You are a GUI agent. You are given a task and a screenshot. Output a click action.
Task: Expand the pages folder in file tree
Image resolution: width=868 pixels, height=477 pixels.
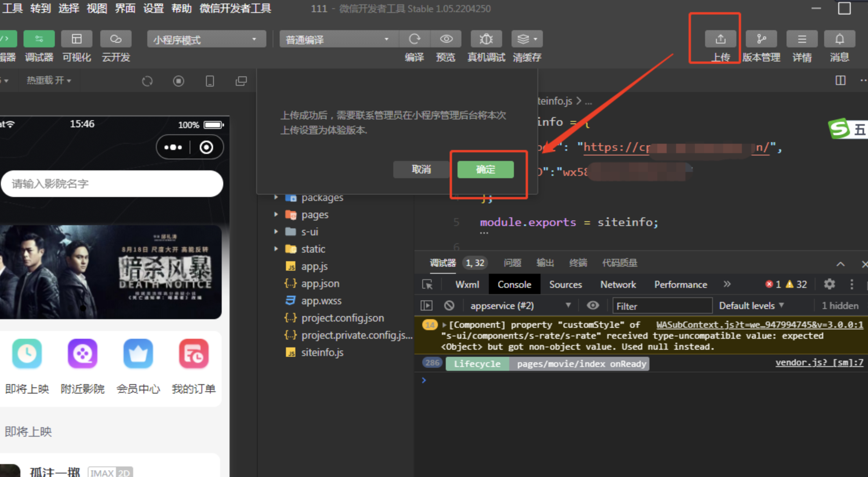coord(276,215)
